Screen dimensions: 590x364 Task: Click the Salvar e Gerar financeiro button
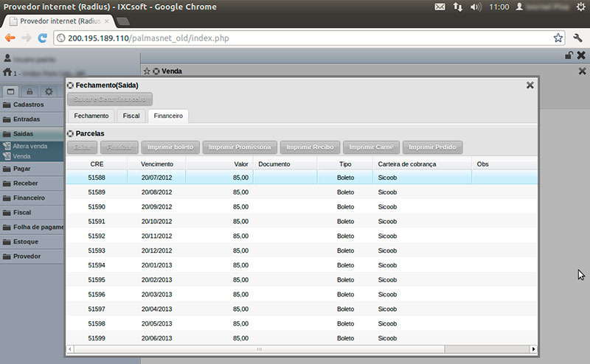coord(110,99)
